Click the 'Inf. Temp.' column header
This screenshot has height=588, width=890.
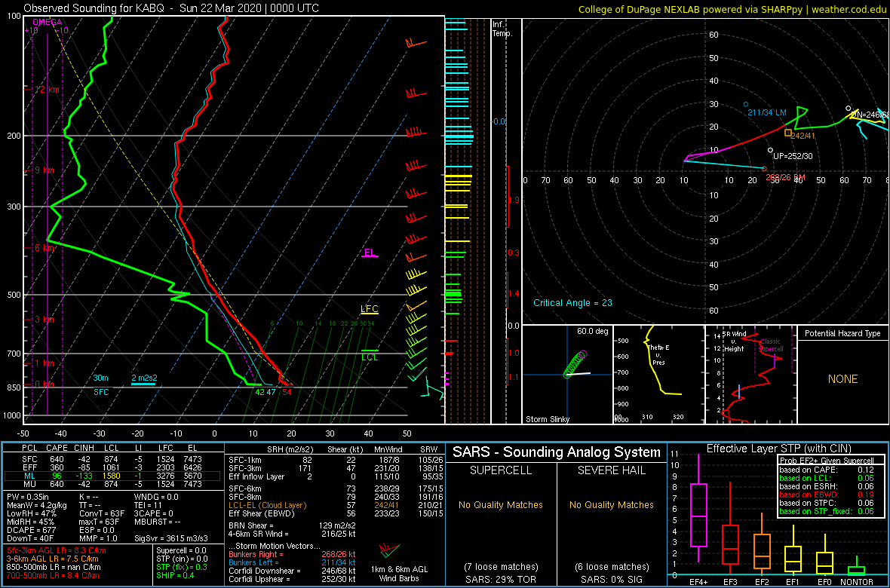point(503,29)
